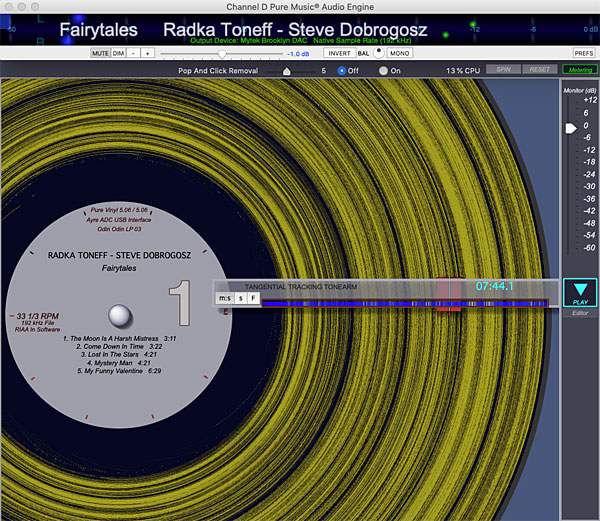Click the 07:44.1 time display
This screenshot has height=521, width=600.
[494, 286]
